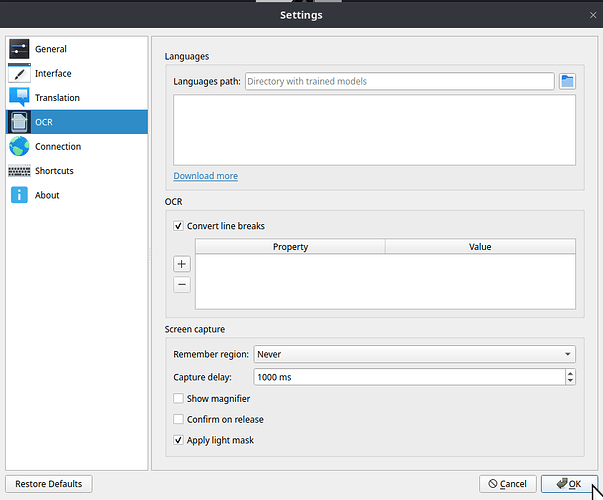Click the Shortcuts keyboard icon
This screenshot has width=603, height=500.
pos(19,171)
